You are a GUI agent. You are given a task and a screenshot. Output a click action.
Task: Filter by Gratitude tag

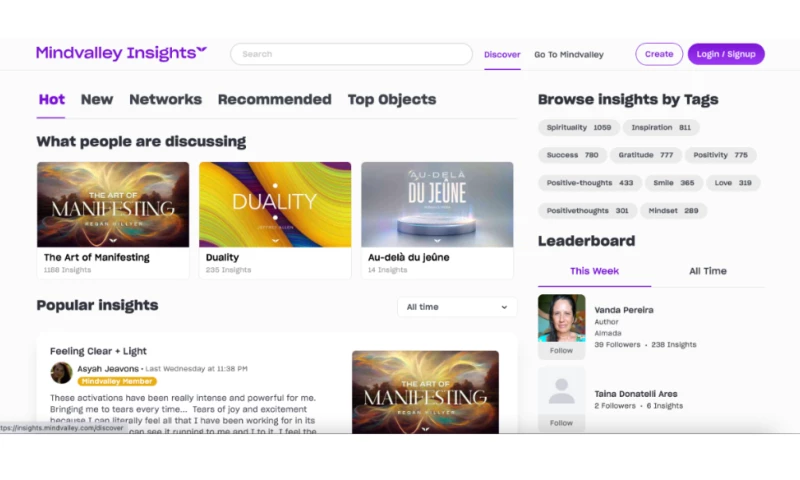click(645, 155)
